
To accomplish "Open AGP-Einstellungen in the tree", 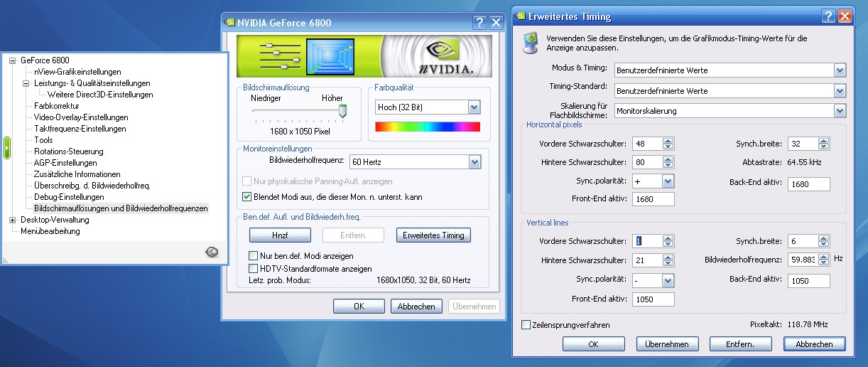I will point(65,163).
